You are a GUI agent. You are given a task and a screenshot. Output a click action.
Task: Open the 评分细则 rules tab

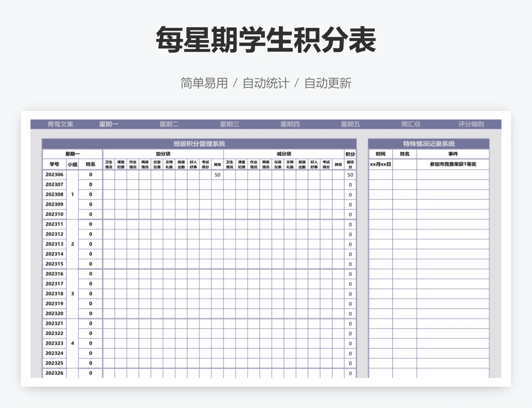[x=473, y=124]
